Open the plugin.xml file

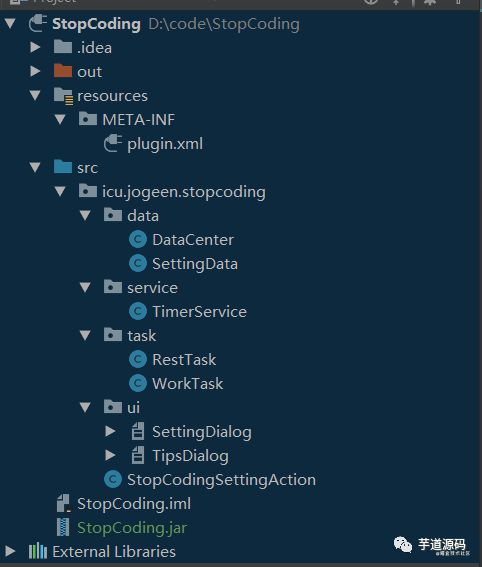click(165, 144)
